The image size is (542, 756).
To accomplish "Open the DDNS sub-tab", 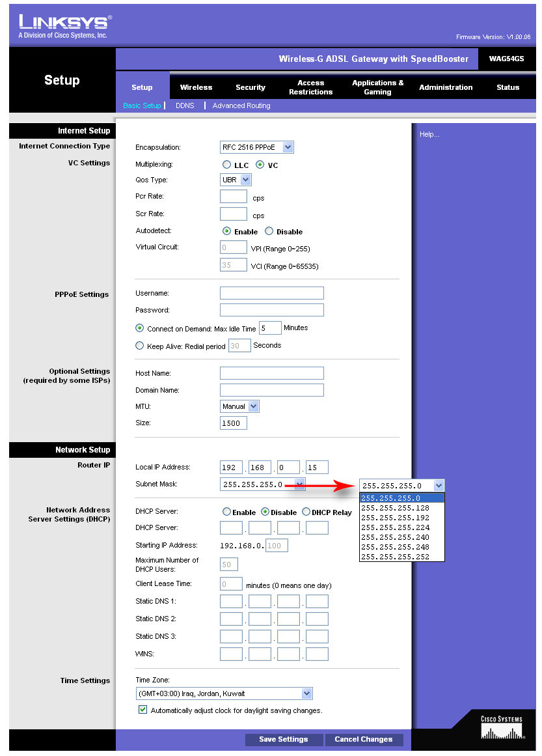I will [185, 105].
